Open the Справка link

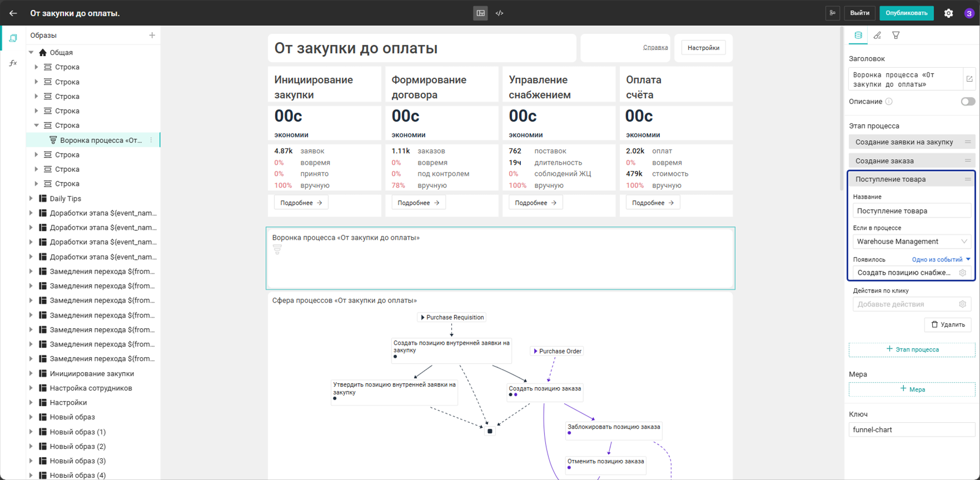655,48
